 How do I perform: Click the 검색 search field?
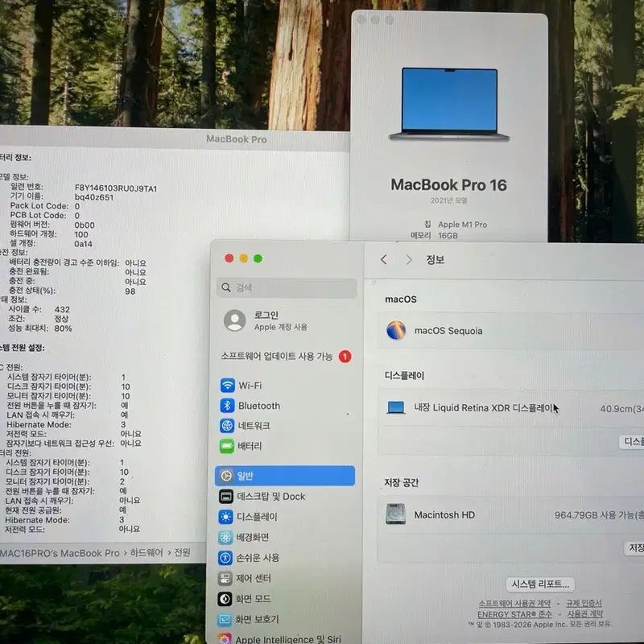287,287
